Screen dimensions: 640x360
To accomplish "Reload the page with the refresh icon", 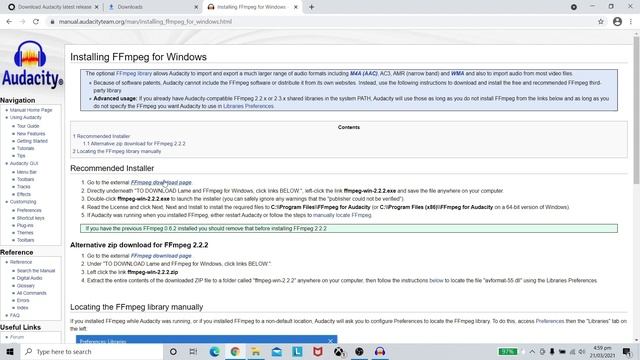I will click(x=36, y=22).
